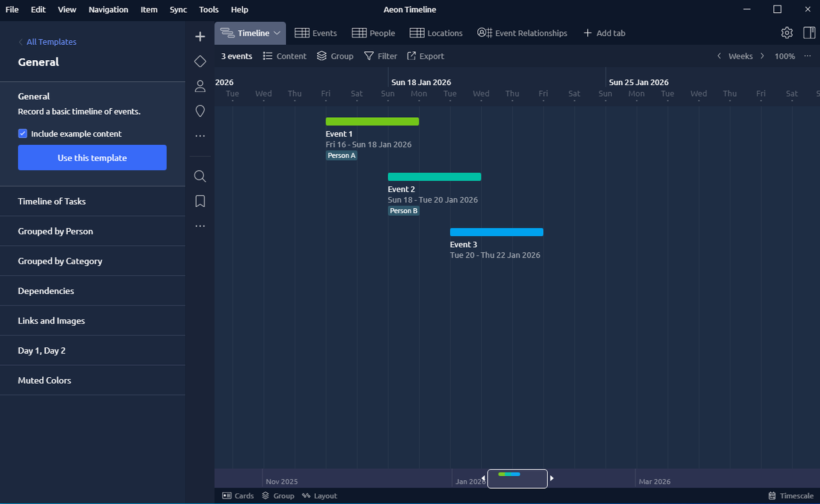This screenshot has height=504, width=820.
Task: Select the diamond event icon in sidebar
Action: (200, 61)
